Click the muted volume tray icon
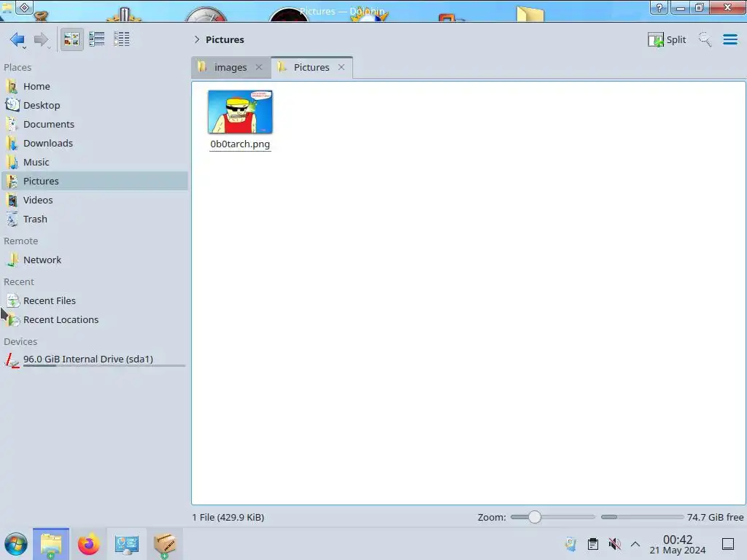The width and height of the screenshot is (747, 560). 614,544
